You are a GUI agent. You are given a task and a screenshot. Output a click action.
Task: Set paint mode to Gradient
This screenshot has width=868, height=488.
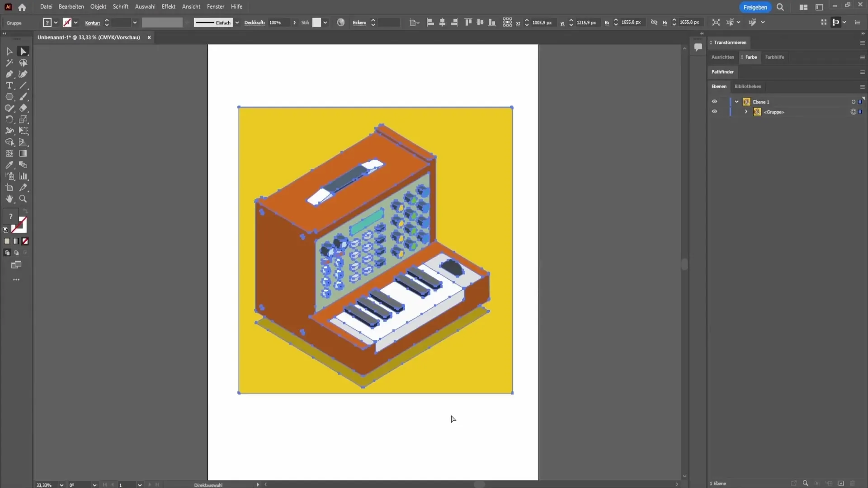(x=16, y=241)
